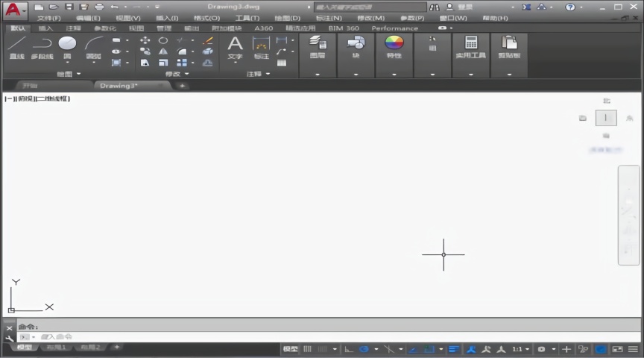Viewport: 644px width, 358px height.
Task: Open the Block (块) panel
Action: coord(356,47)
